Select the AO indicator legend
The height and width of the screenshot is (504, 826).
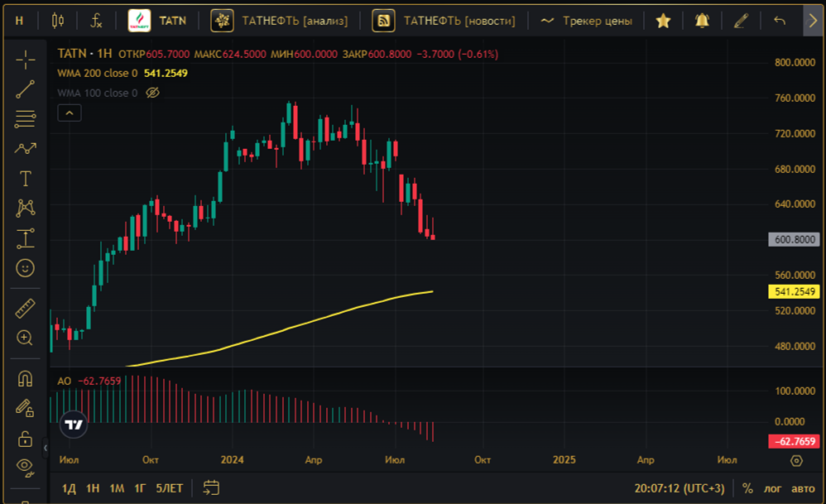click(64, 381)
